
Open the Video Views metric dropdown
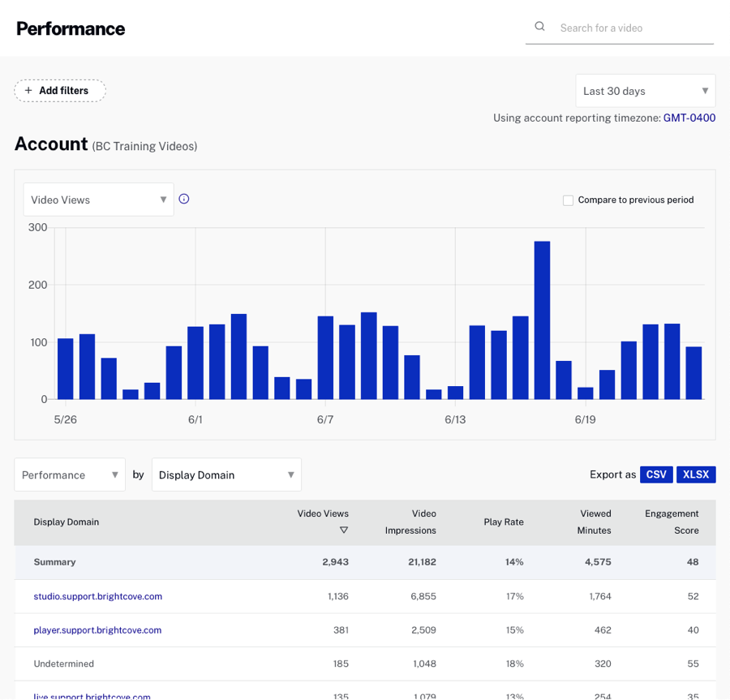tap(97, 199)
